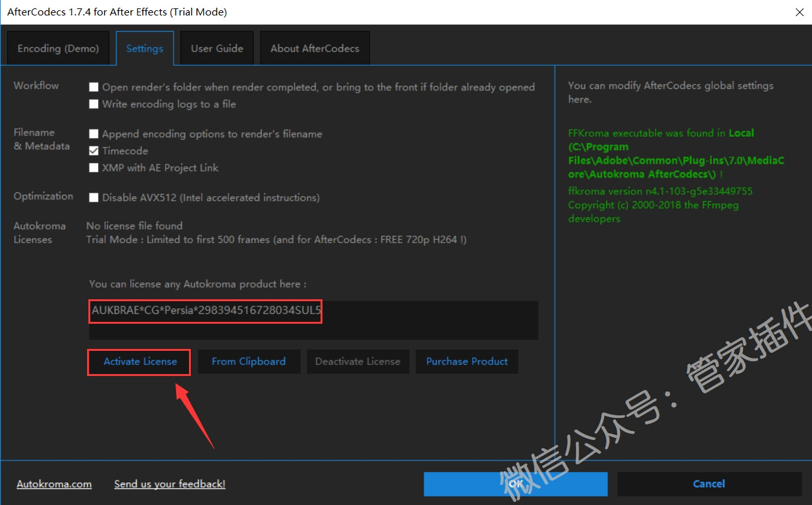The height and width of the screenshot is (505, 812).
Task: Click the Workflow section label
Action: click(36, 85)
